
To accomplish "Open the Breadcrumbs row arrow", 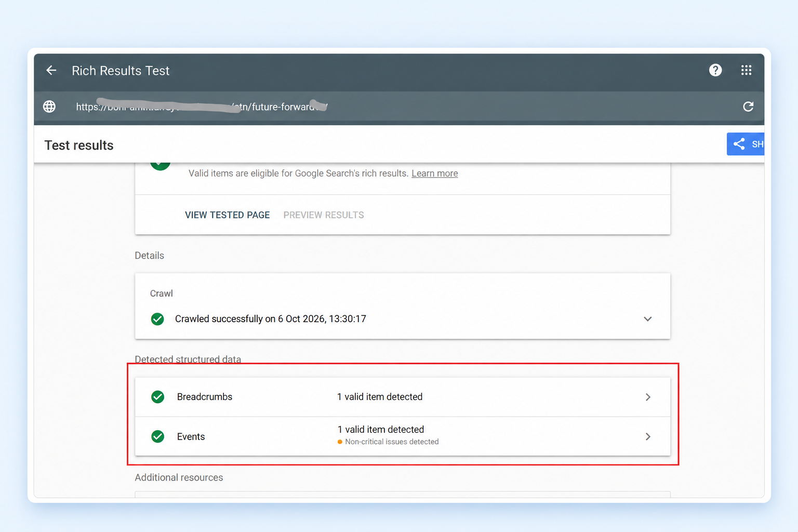I will point(648,397).
